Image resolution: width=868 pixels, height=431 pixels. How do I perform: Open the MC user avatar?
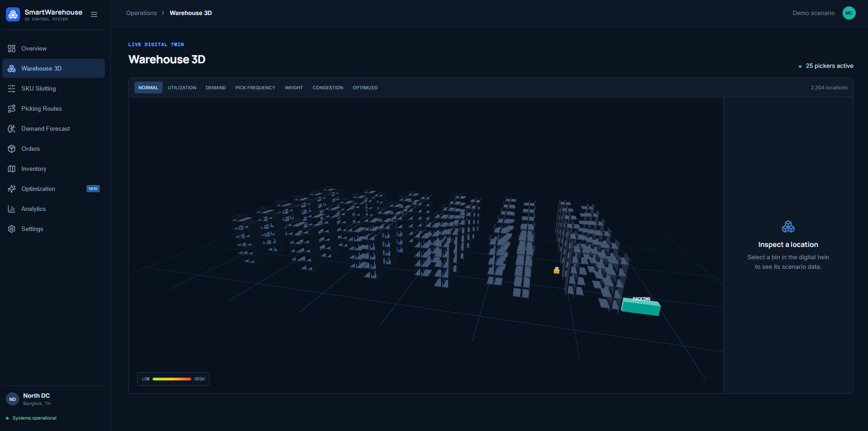click(x=849, y=13)
